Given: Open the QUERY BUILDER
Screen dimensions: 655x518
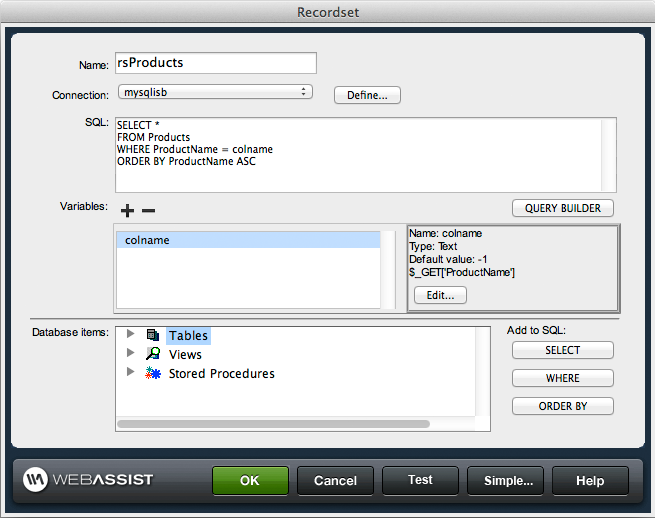Looking at the screenshot, I should (563, 208).
